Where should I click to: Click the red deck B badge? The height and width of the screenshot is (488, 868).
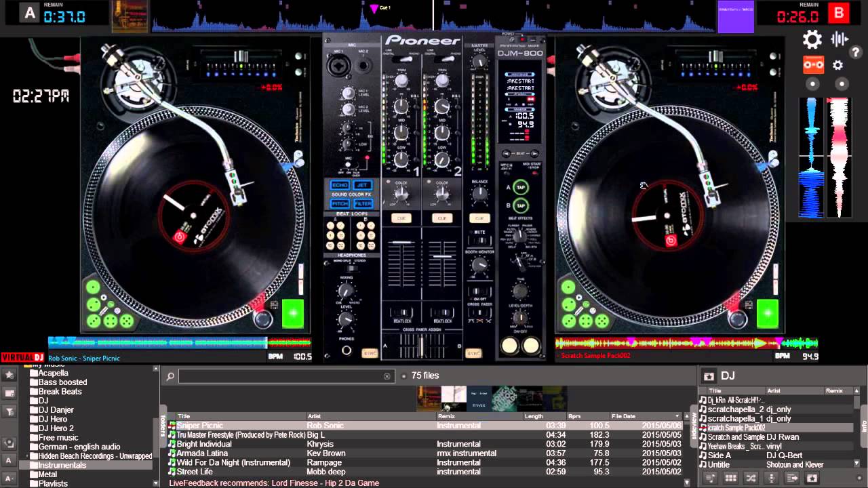pyautogui.click(x=840, y=14)
